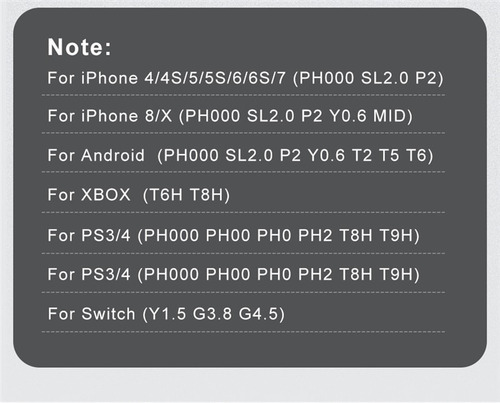The width and height of the screenshot is (500, 403).
Task: Click the "(PH000 SL2.0 P2)" bit list
Action: point(368,78)
